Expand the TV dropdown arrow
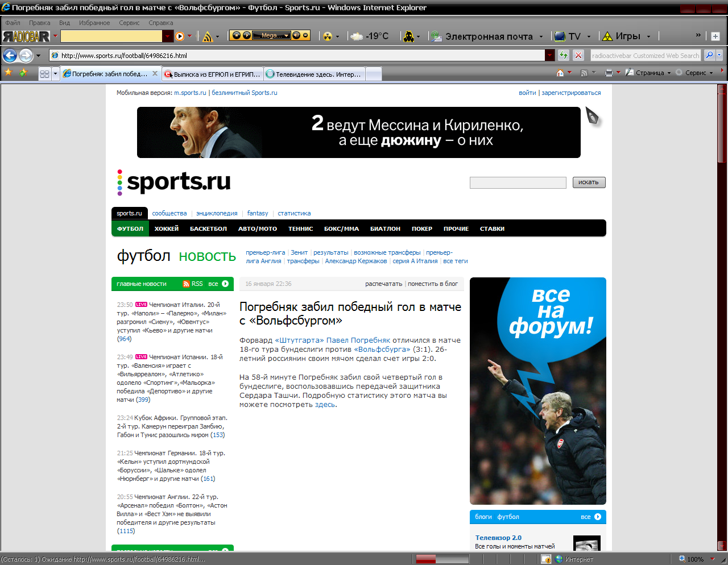 pos(589,36)
